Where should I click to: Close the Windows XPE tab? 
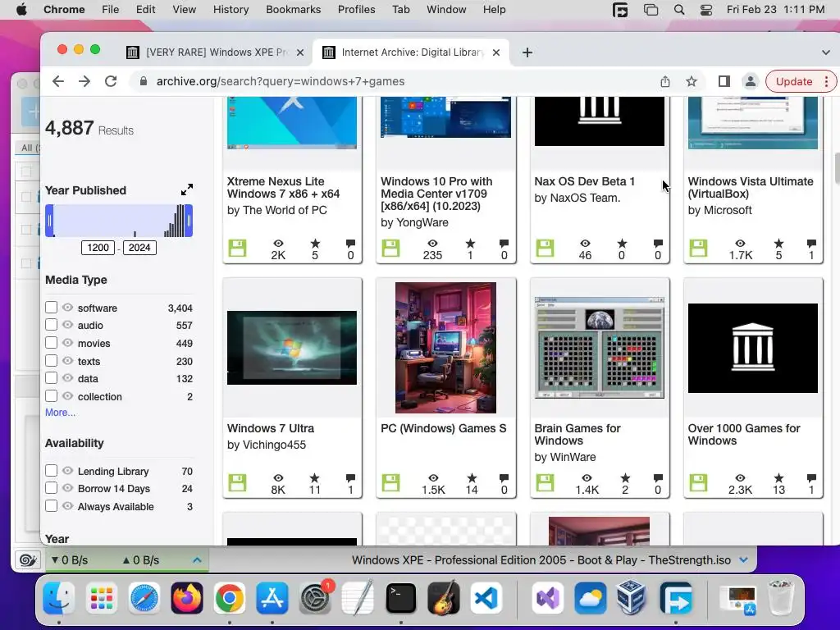pyautogui.click(x=300, y=52)
